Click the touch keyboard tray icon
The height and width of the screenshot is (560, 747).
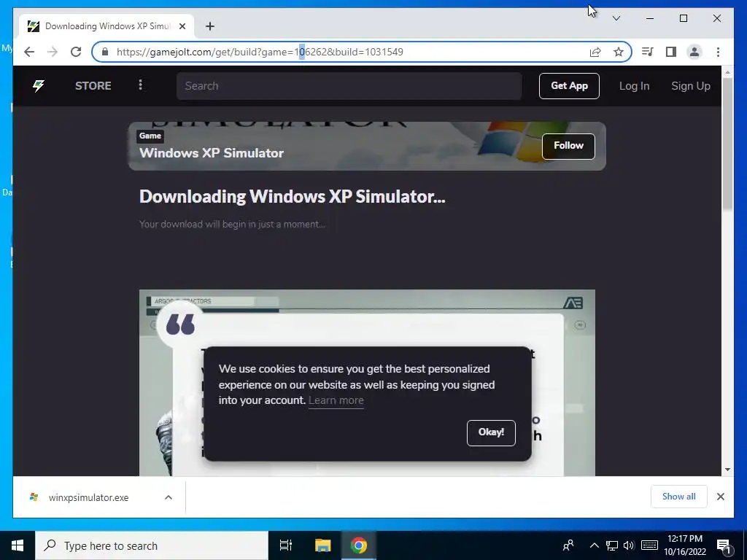pos(649,545)
